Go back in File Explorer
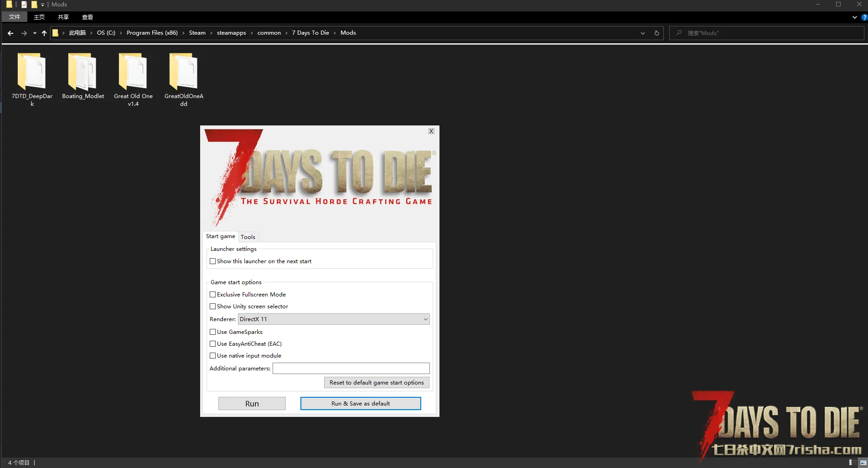The image size is (868, 468). [x=10, y=33]
